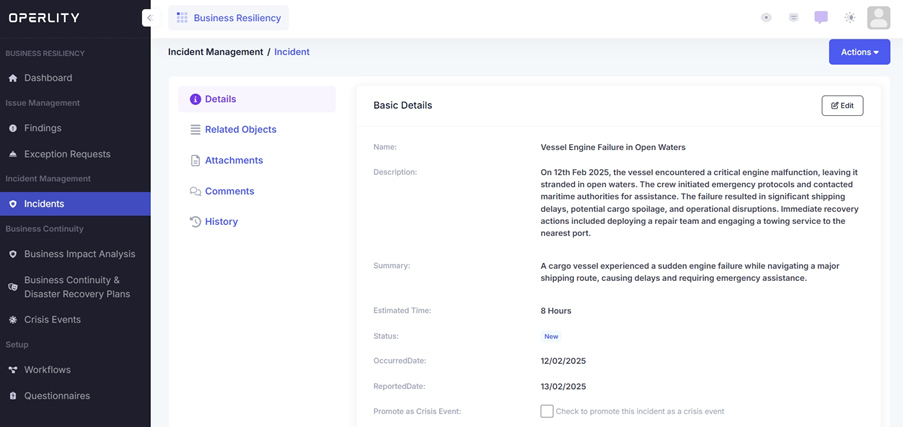This screenshot has width=903, height=427.
Task: Go to Dashboard in the sidebar
Action: (48, 78)
